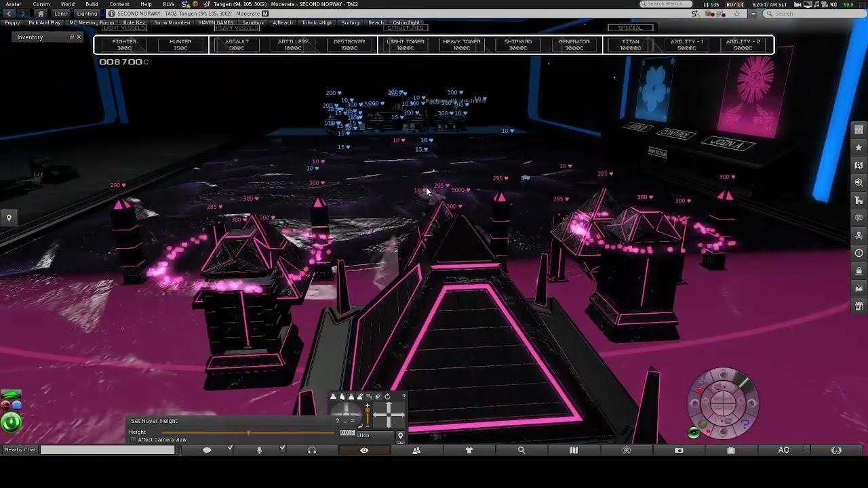Viewport: 868px width, 488px height.
Task: Click the camera stream icon in the status bar
Action: pos(797,4)
